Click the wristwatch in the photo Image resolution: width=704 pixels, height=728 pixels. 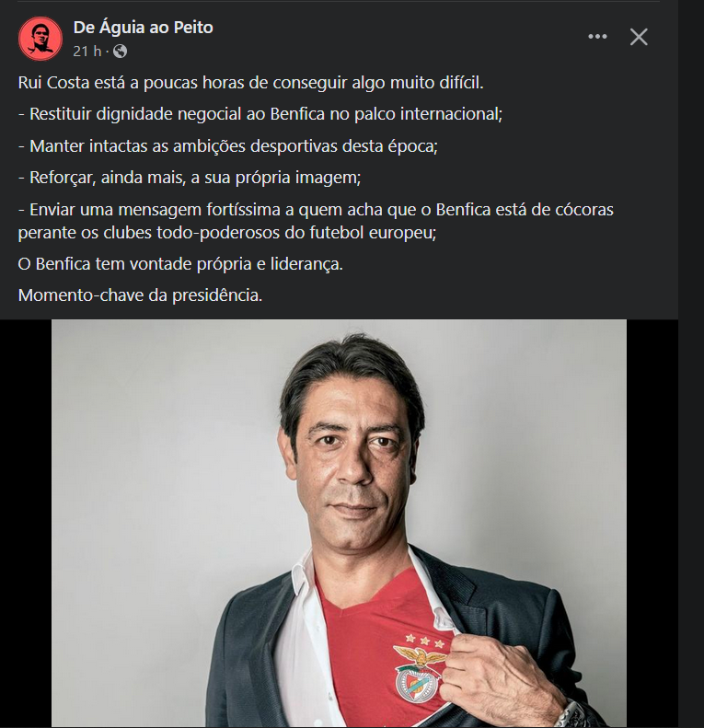coord(569,717)
